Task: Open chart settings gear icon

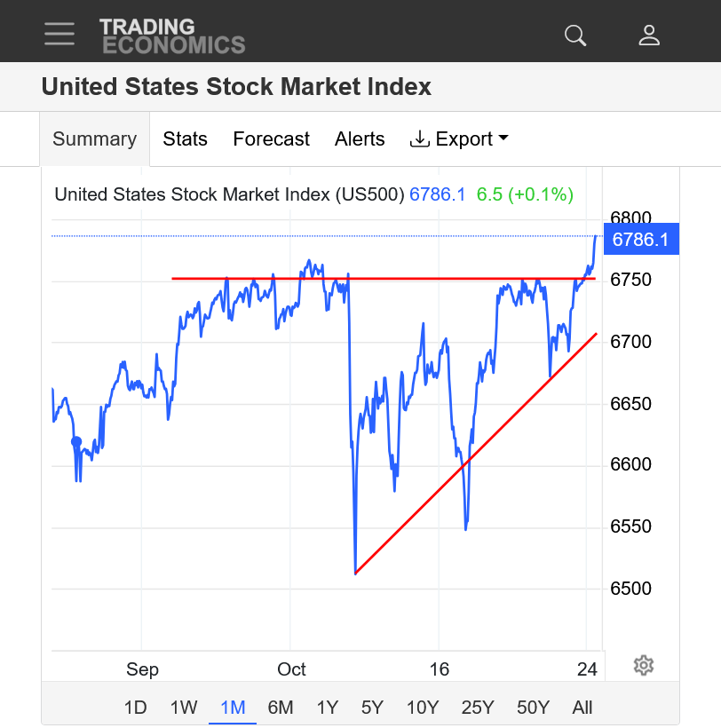Action: point(644,665)
